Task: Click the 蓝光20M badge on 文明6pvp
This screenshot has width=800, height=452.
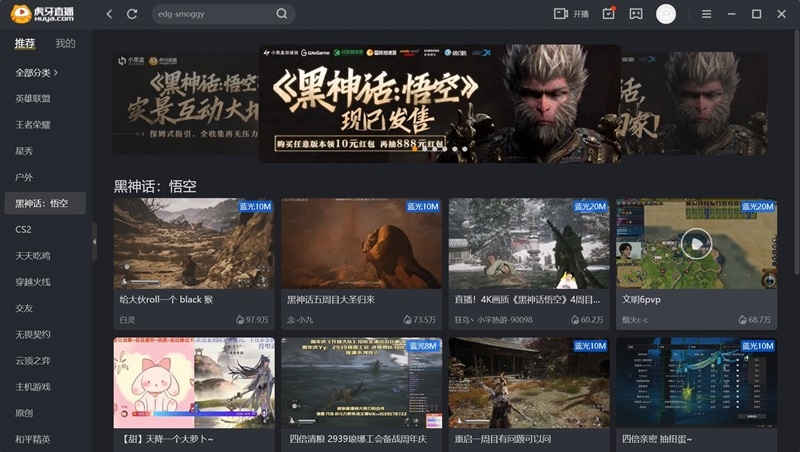Action: pos(757,207)
